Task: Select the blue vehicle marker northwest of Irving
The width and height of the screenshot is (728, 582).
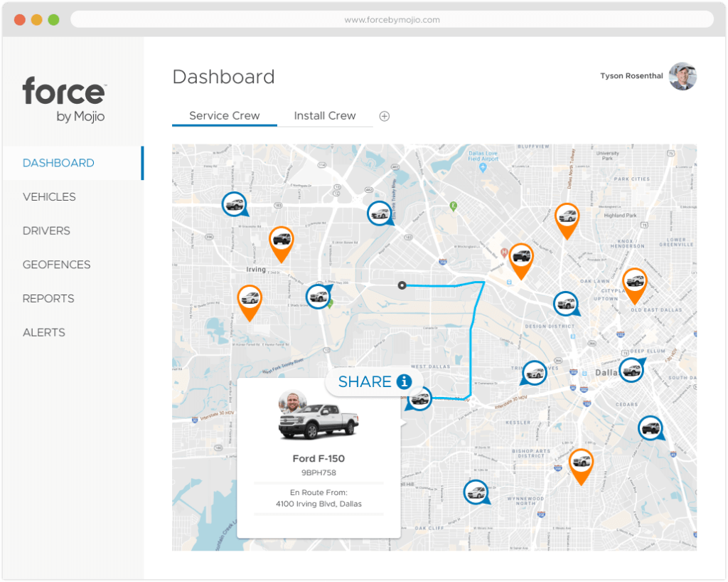Action: [234, 204]
